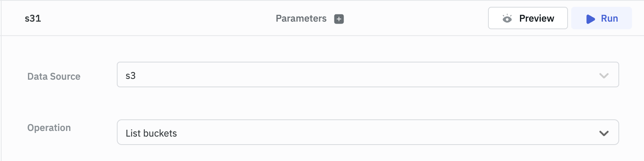Viewport: 644px width, 161px height.
Task: Click the blue play triangle icon
Action: coord(590,19)
